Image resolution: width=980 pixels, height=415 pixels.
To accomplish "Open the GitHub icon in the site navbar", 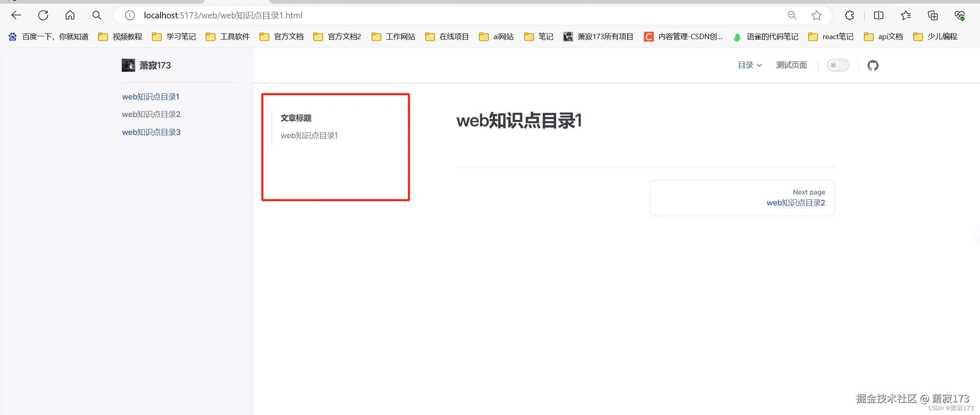I will click(x=873, y=65).
